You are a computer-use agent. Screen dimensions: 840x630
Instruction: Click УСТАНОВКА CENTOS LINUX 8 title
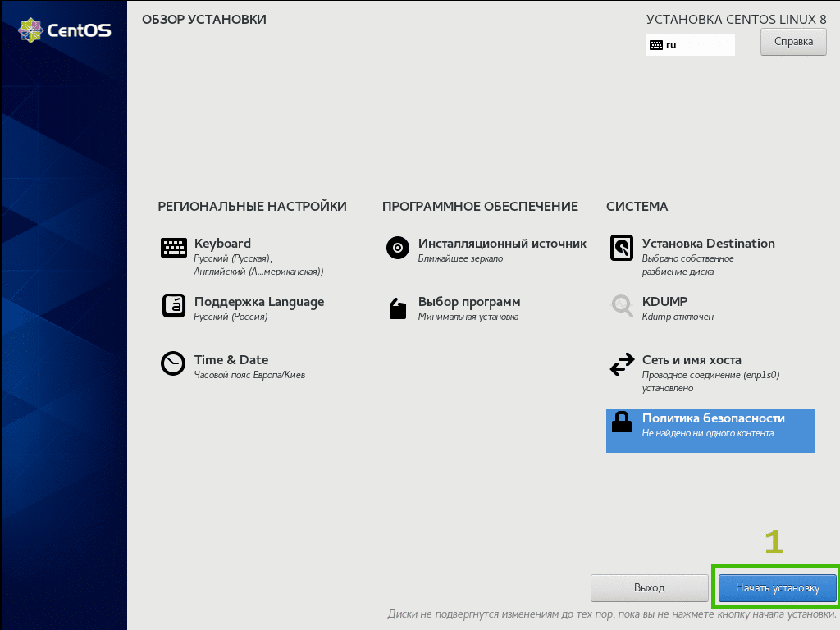click(736, 20)
